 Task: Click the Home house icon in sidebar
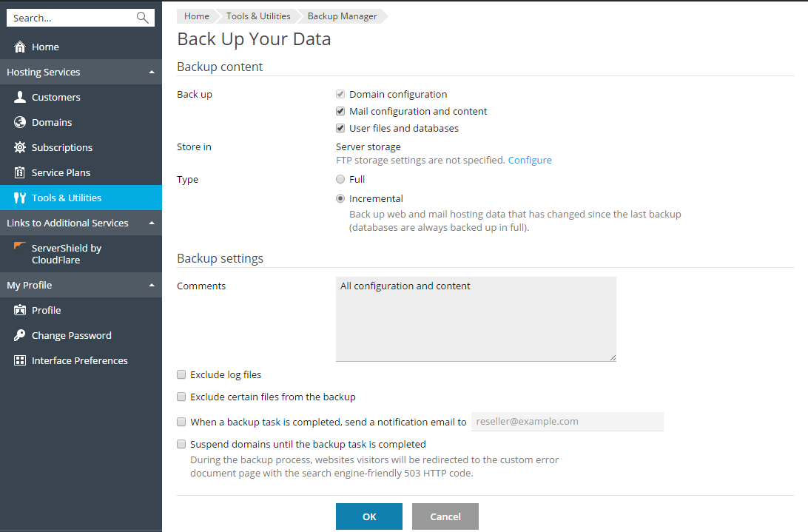(x=20, y=47)
